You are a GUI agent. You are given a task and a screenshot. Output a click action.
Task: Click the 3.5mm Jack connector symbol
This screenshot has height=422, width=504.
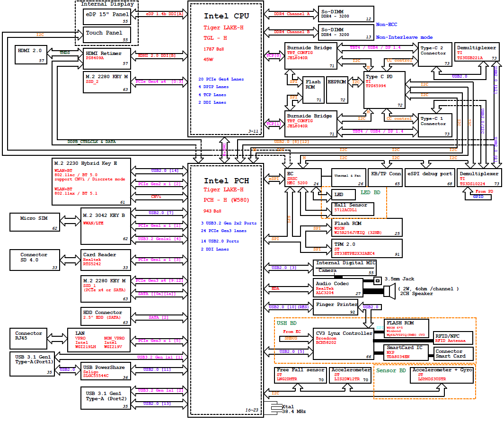coord(377,281)
